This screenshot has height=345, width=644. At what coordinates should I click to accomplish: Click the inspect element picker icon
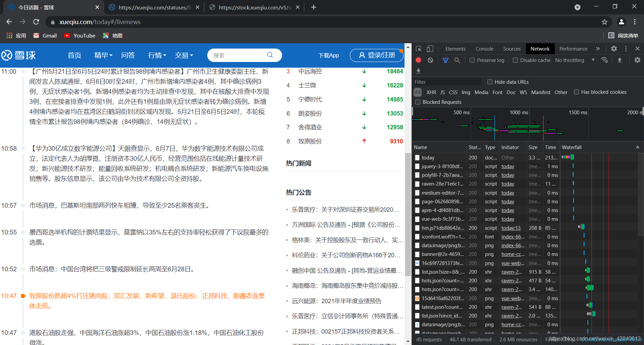coord(419,49)
